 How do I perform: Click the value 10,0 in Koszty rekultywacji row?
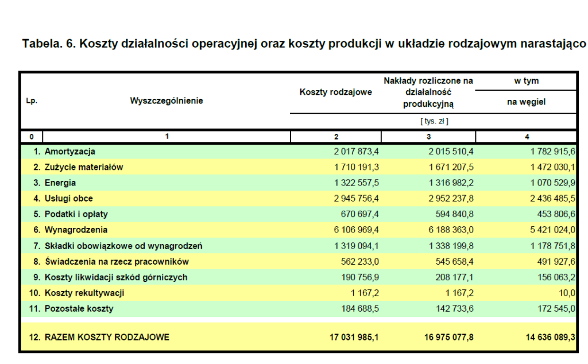point(567,293)
